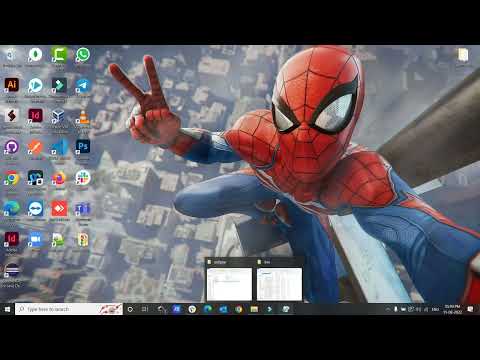Click the taskbar search box
Screen dimensions: 480x360
click(x=69, y=309)
